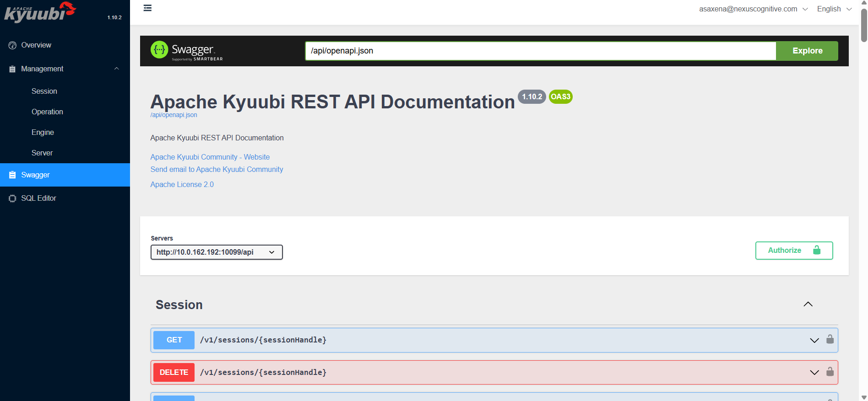Click the /api/openapi.json URL input field
The height and width of the screenshot is (401, 868).
pos(541,51)
